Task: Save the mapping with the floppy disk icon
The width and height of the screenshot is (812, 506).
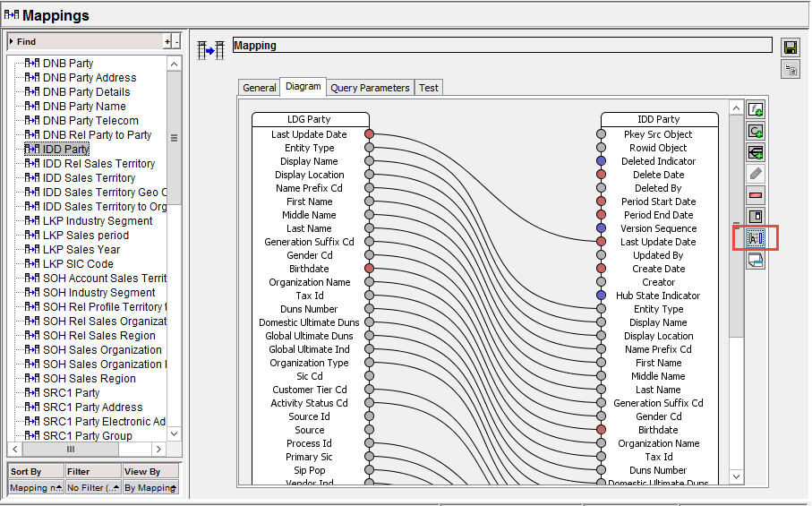Action: point(791,47)
